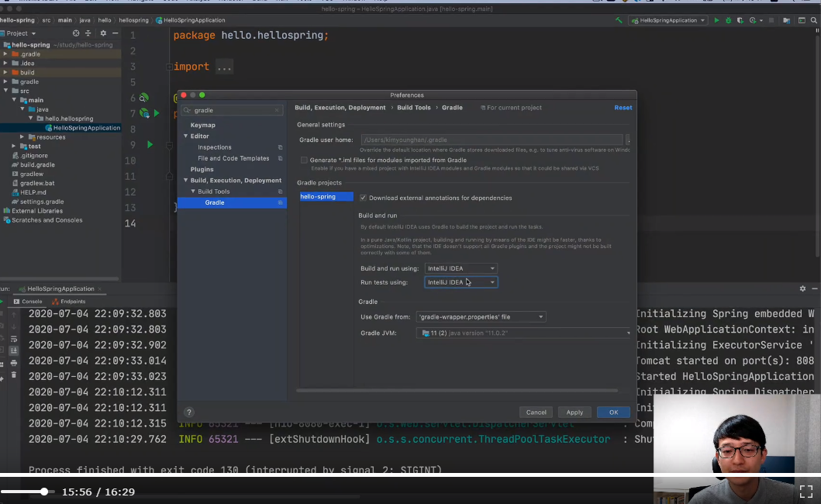Enter fullscreen with video player icon
The height and width of the screenshot is (504, 821).
click(805, 492)
